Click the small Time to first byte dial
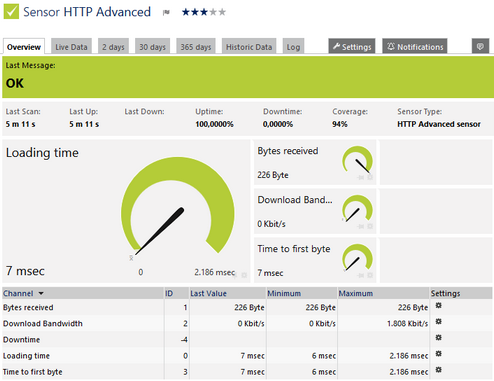Image resolution: width=494 pixels, height=381 pixels. (357, 258)
